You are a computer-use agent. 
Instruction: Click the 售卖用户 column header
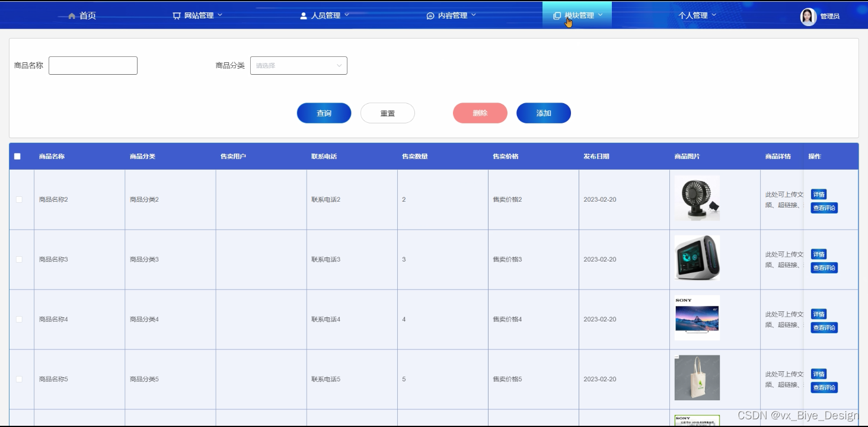point(234,157)
